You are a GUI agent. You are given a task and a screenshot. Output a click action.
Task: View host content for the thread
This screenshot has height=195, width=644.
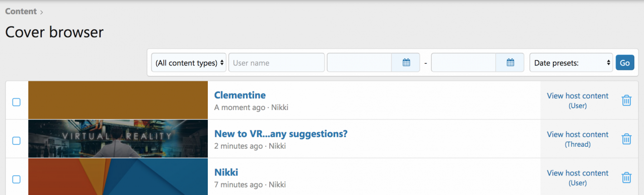pos(578,139)
